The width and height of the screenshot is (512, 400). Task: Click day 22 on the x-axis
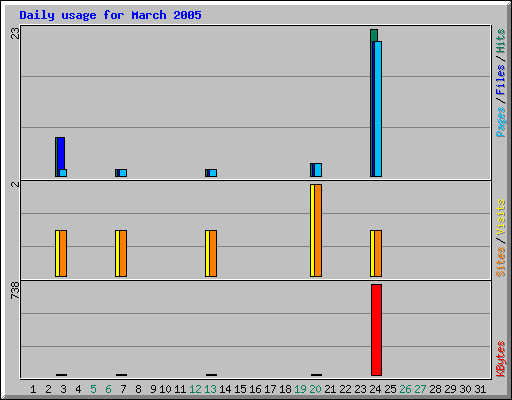coord(345,389)
